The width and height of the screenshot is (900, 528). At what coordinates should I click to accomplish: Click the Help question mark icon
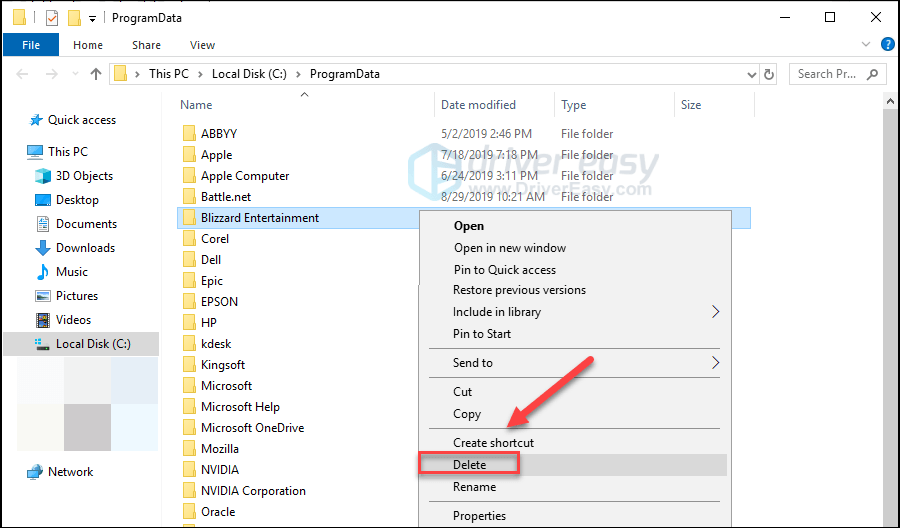point(887,45)
